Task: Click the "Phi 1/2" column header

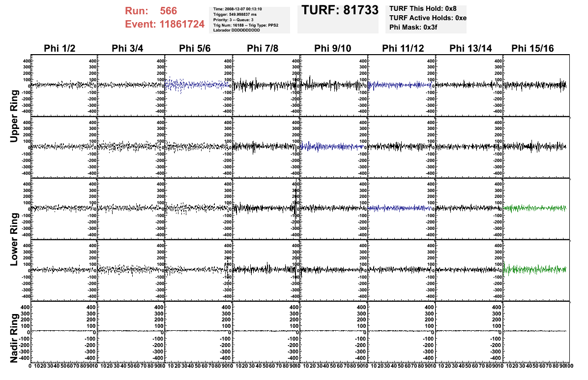Action: pos(59,48)
